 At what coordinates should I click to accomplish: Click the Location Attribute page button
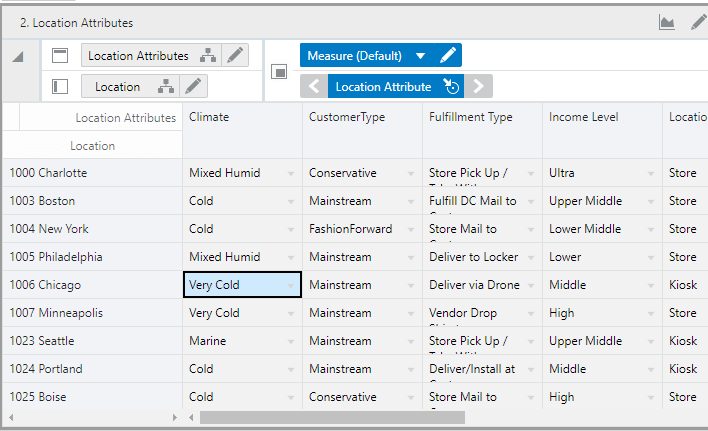click(x=383, y=86)
